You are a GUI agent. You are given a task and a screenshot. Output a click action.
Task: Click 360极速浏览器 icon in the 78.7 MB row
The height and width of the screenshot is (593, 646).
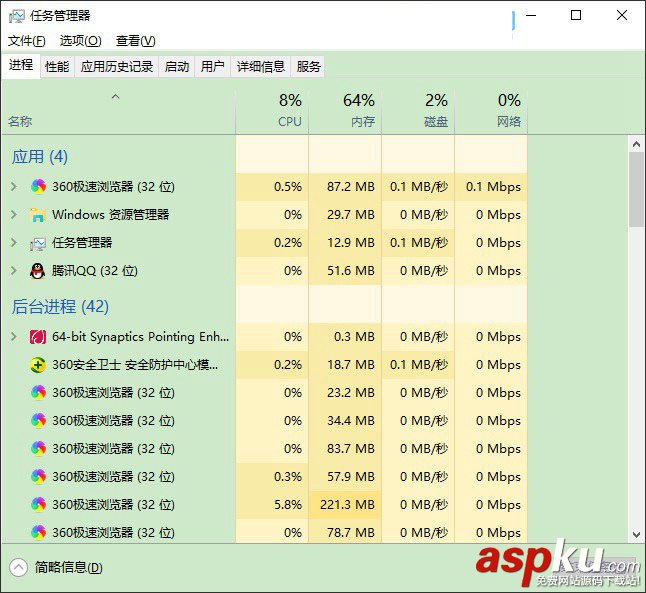pyautogui.click(x=38, y=532)
